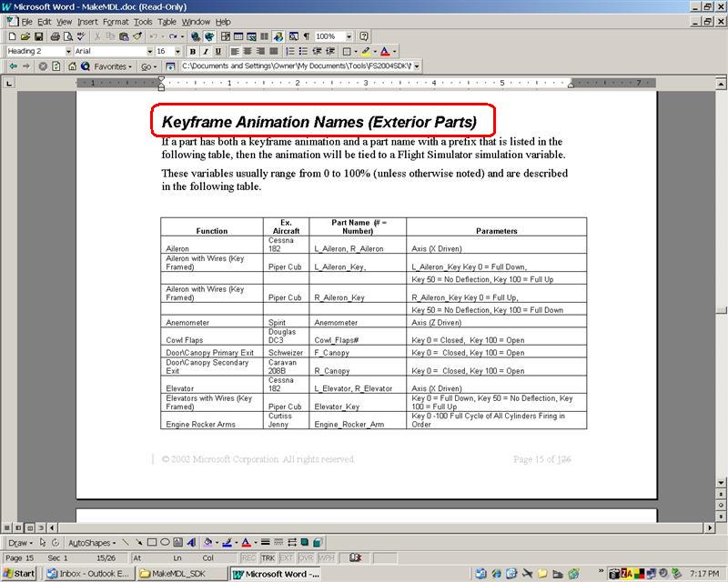The width and height of the screenshot is (728, 582).
Task: Open the Style dropdown showing Heading 2
Action: (68, 51)
